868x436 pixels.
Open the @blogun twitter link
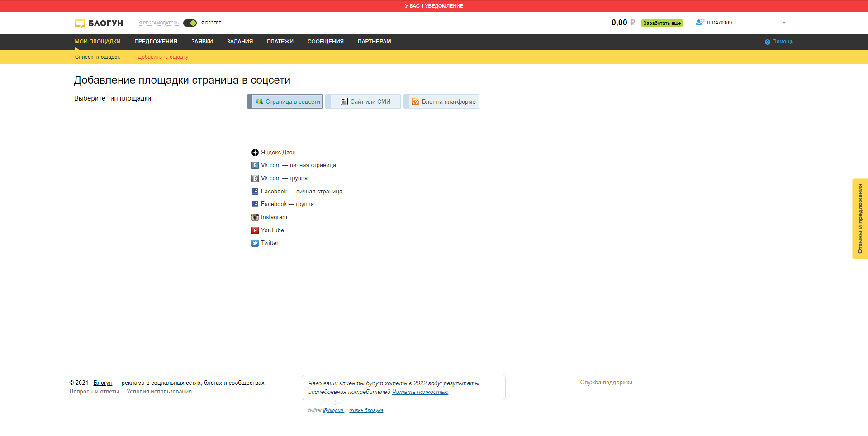tap(333, 411)
